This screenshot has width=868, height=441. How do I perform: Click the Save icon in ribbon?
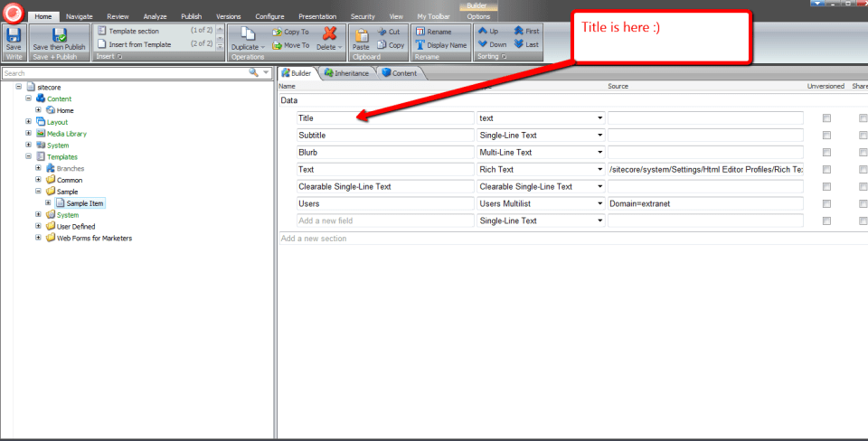pos(13,36)
